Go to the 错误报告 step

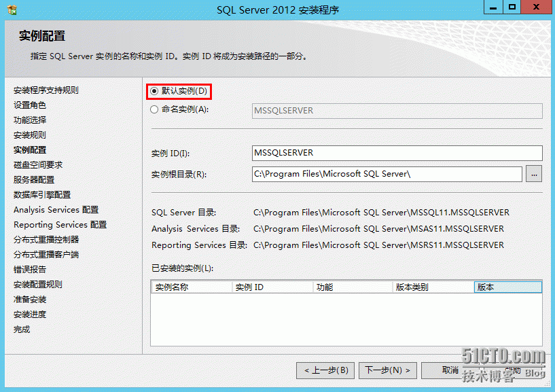coord(30,269)
